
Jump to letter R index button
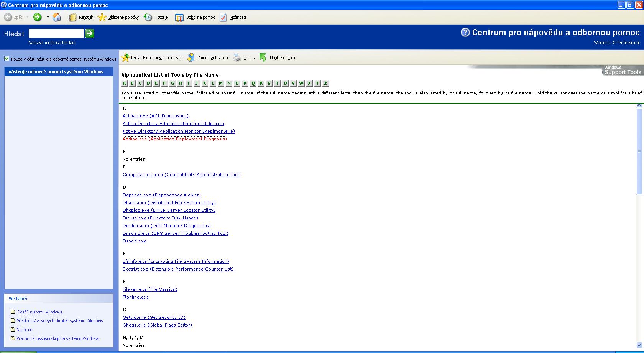tap(261, 83)
